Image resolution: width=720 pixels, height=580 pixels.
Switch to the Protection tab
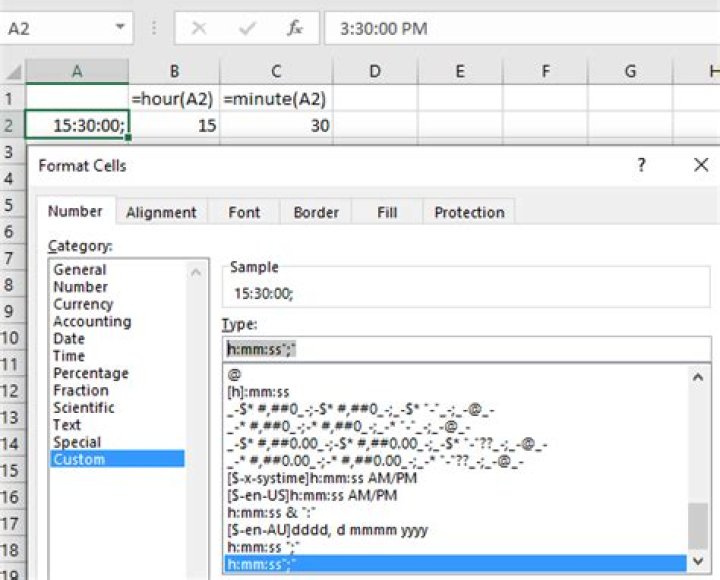pyautogui.click(x=469, y=212)
